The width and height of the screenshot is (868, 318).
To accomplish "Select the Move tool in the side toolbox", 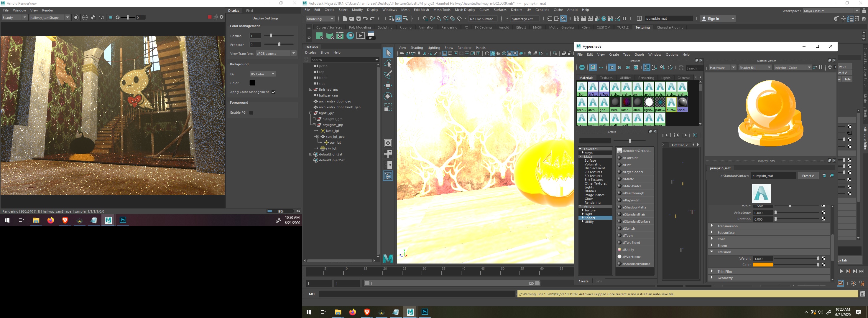I will tap(388, 85).
